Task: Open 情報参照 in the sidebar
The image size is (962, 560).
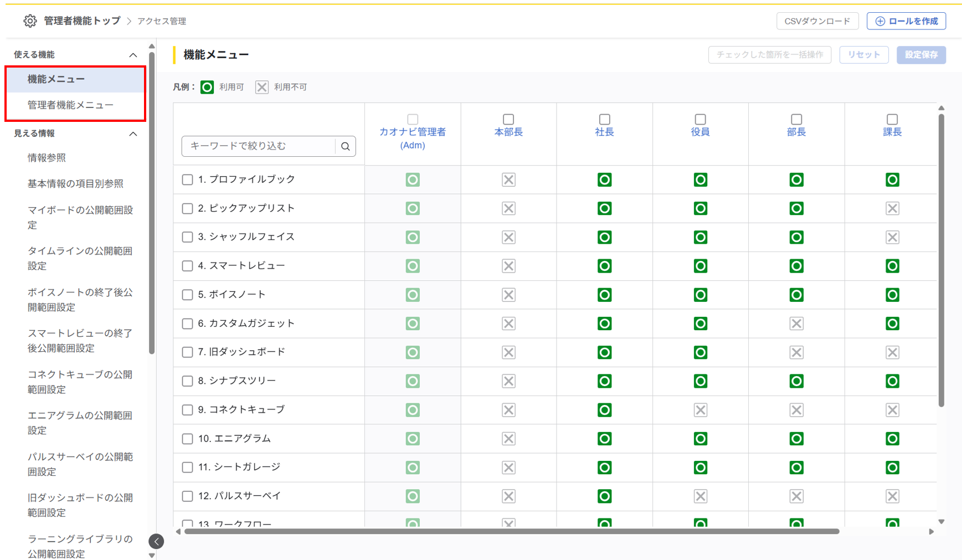Action: (47, 158)
